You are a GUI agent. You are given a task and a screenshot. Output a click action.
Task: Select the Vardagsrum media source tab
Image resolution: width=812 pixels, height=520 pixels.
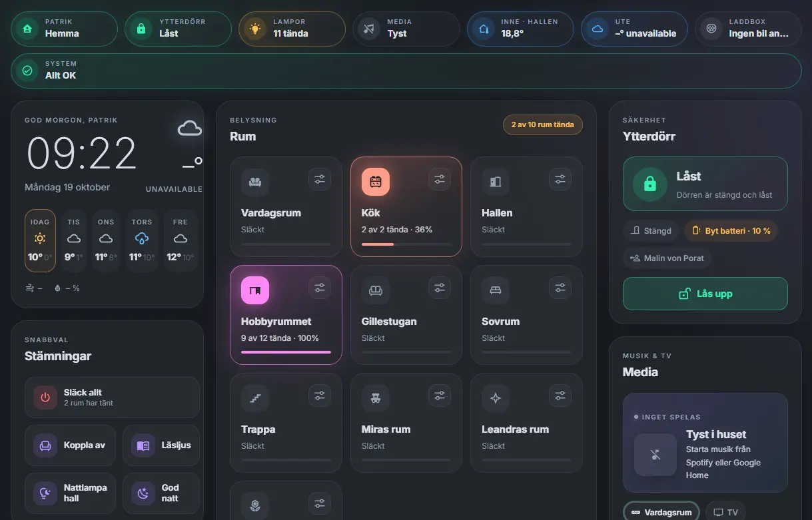point(661,513)
